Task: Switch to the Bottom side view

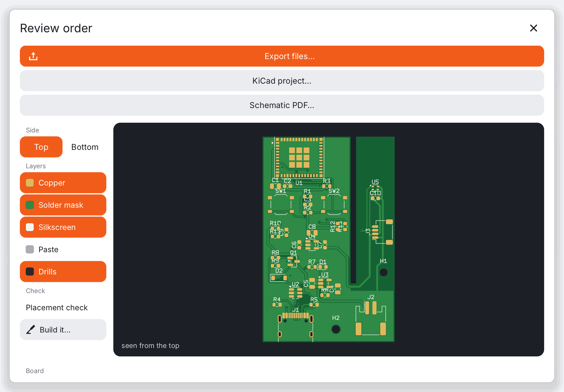Action: 85,147
